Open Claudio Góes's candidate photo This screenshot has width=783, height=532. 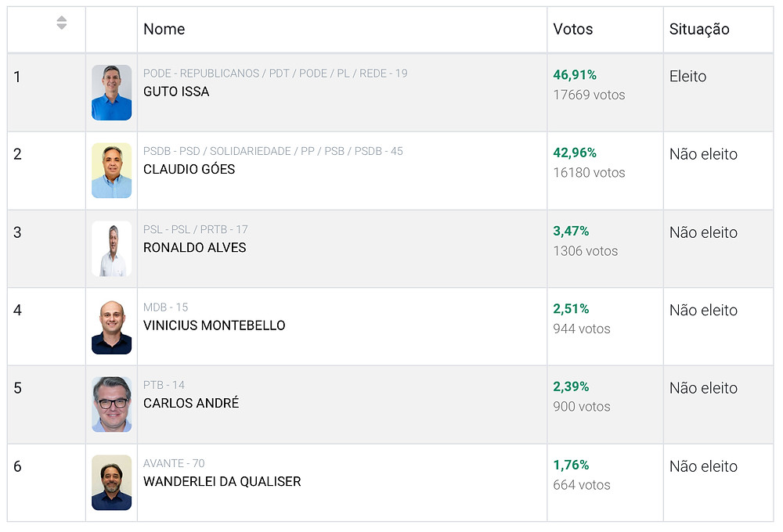tap(111, 171)
